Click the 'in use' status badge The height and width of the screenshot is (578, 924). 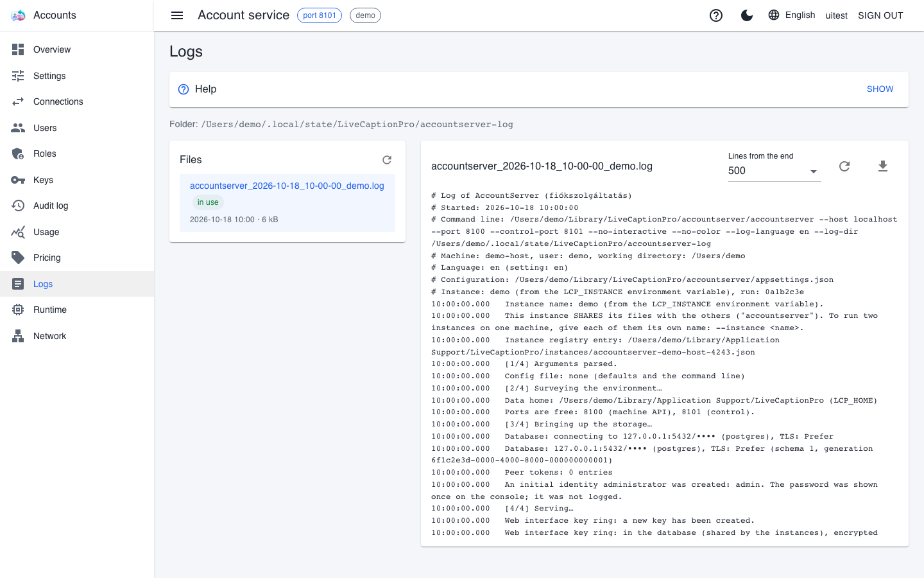click(208, 202)
